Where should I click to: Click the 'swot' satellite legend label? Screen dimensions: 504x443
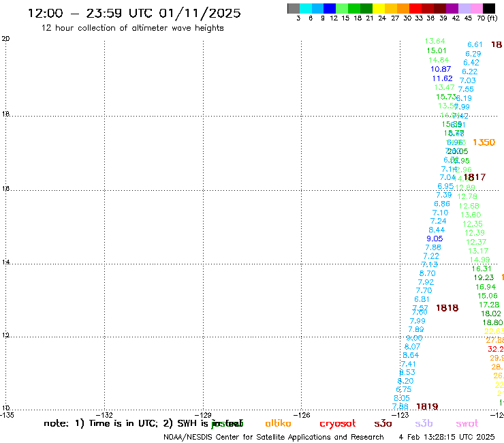click(467, 424)
